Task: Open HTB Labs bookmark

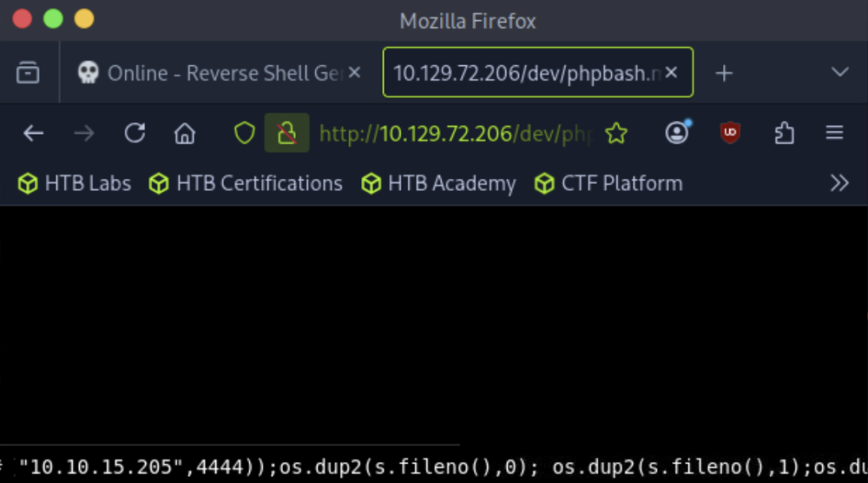Action: click(x=75, y=183)
